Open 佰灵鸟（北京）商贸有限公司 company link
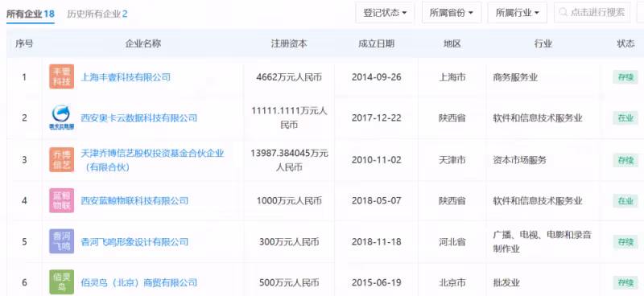This screenshot has width=644, height=296. click(138, 282)
